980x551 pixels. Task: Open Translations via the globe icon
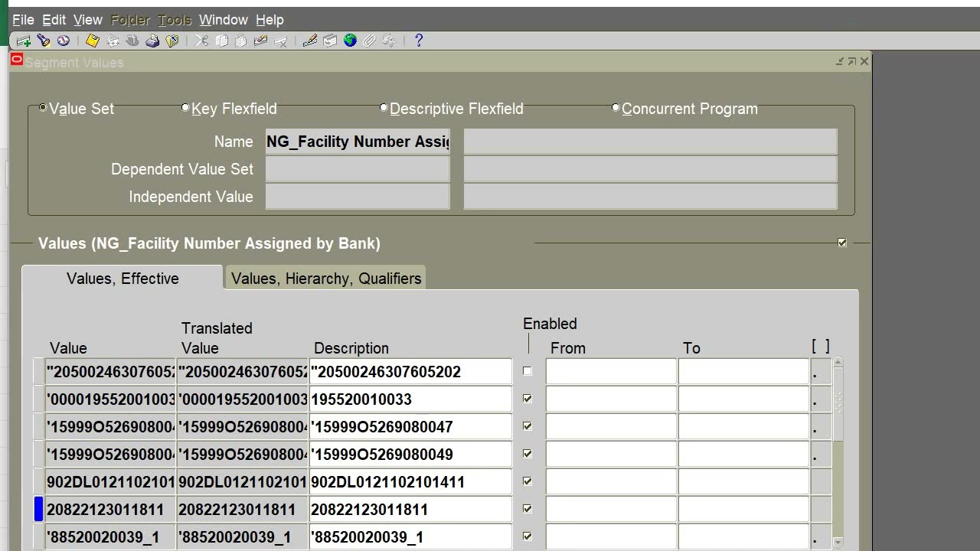pyautogui.click(x=350, y=41)
